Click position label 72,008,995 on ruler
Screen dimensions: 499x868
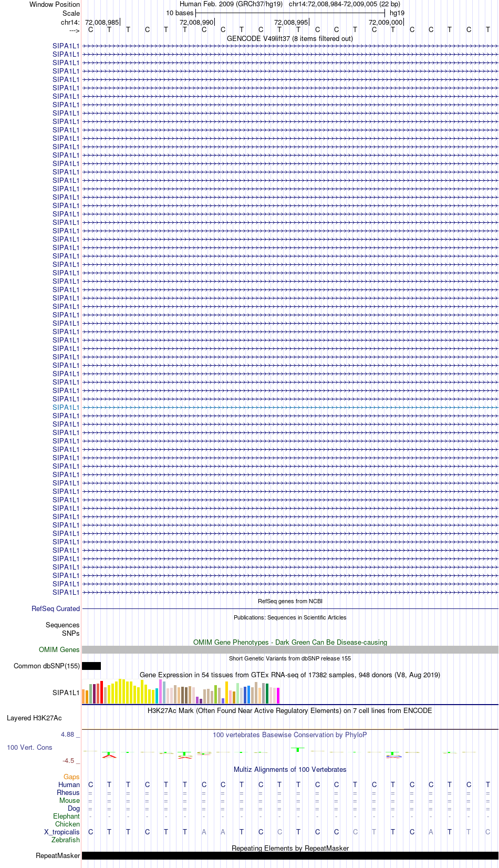291,22
